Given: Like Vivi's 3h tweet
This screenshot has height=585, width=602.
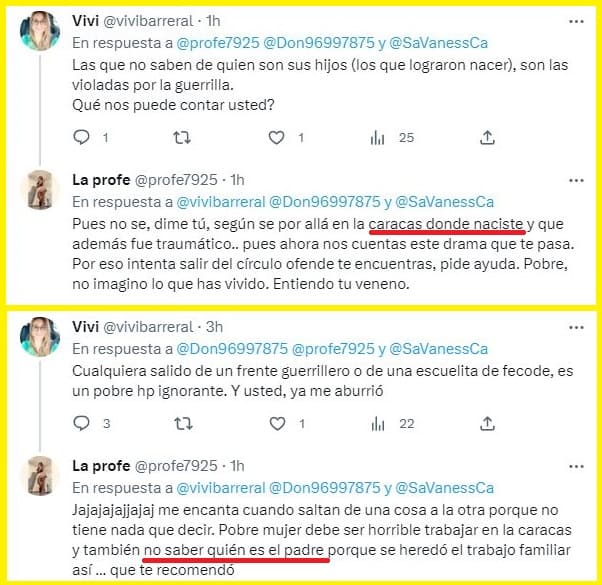Looking at the screenshot, I should pyautogui.click(x=277, y=424).
